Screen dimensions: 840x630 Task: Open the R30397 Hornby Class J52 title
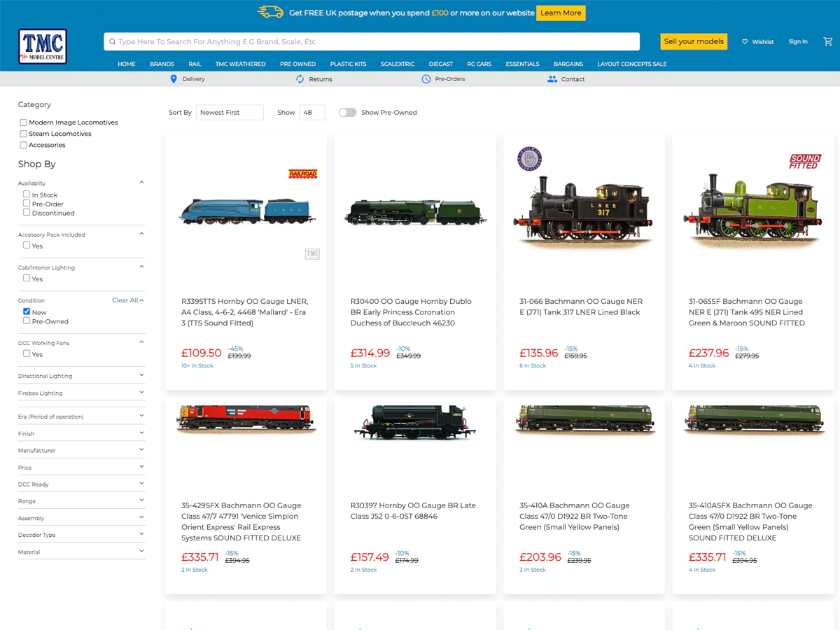412,511
